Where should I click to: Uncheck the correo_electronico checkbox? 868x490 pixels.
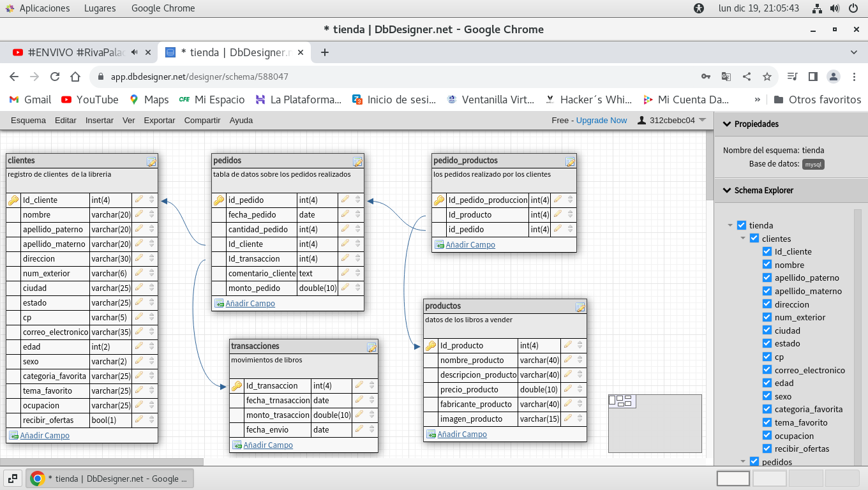coord(767,370)
